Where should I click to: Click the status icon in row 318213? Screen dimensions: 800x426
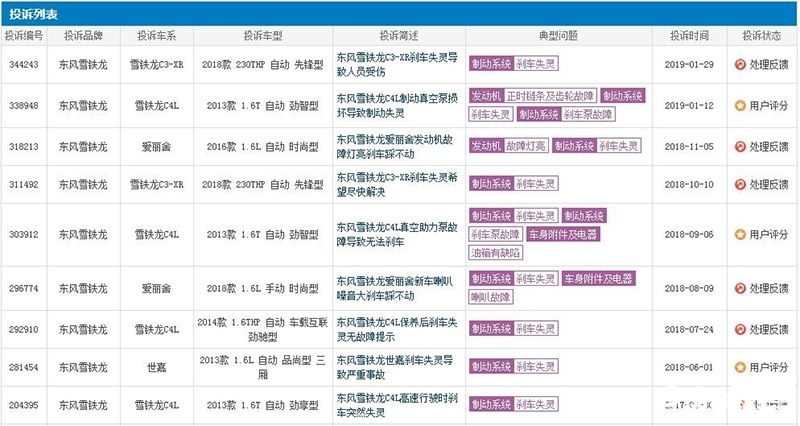click(x=740, y=147)
